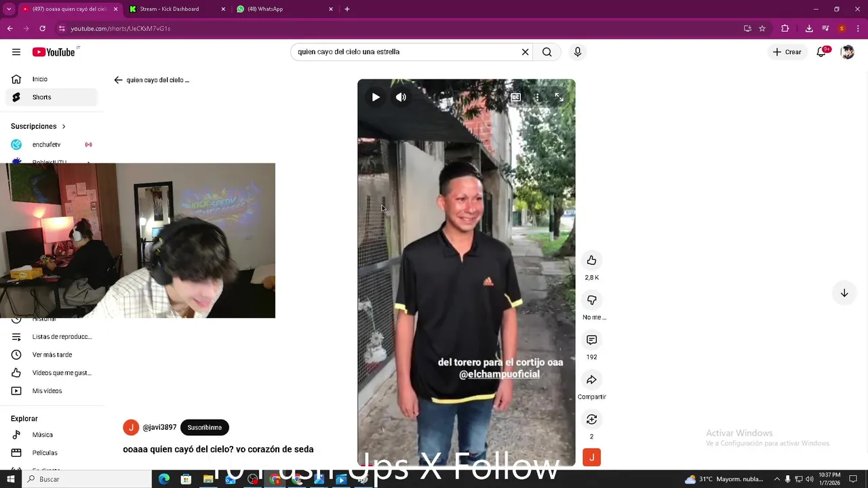Screen dimensions: 868x488
Task: Go back in the browser
Action: point(9,28)
